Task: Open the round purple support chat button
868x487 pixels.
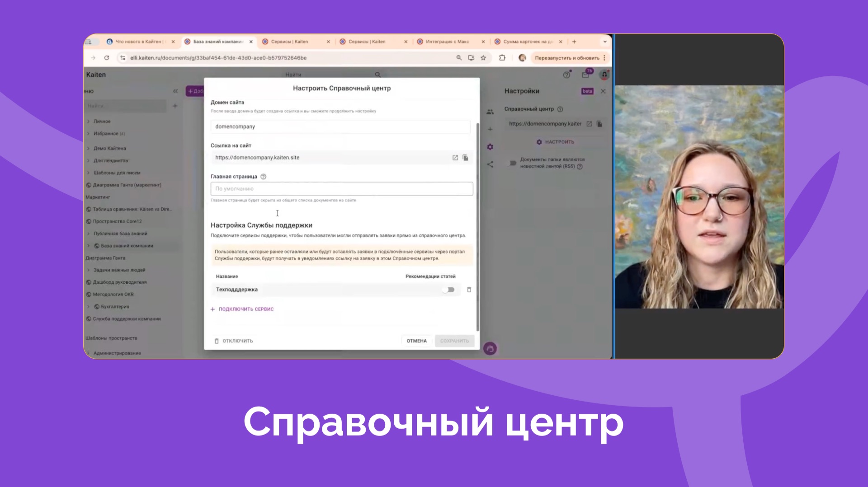Action: (x=490, y=349)
